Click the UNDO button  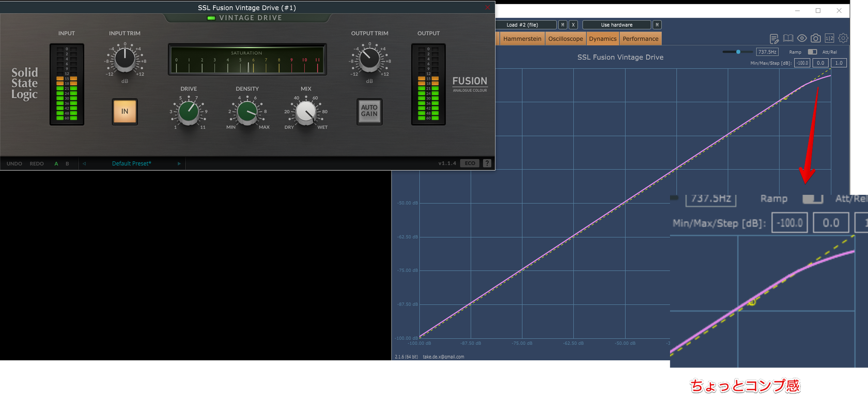pos(14,163)
